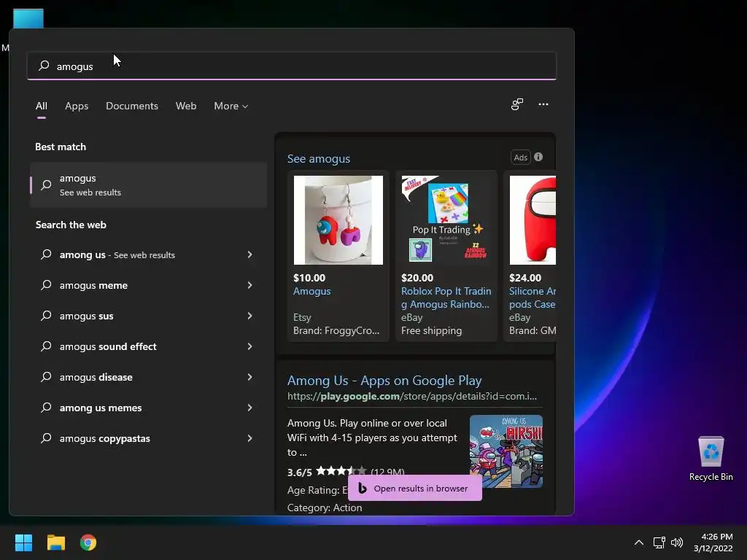Select the amogus copypastas suggestion text
The image size is (747, 560).
click(x=105, y=438)
